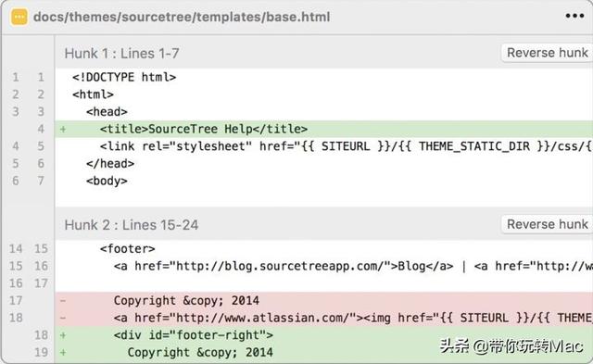Image resolution: width=593 pixels, height=364 pixels.
Task: Click the Hunk 2 : Lines 15-24 header
Action: (132, 225)
